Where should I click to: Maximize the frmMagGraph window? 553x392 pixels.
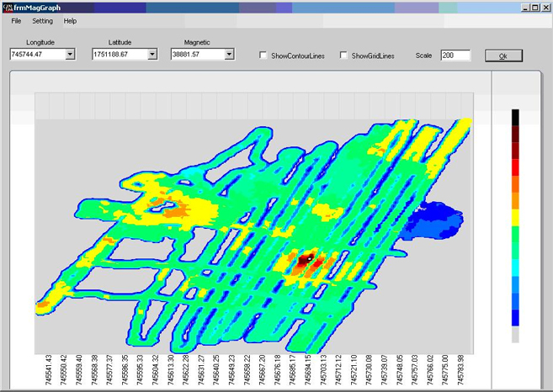[535, 7]
